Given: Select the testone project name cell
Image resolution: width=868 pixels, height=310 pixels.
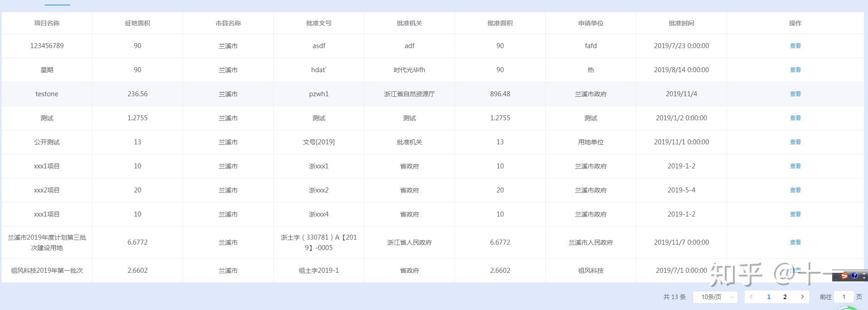Looking at the screenshot, I should pos(47,94).
